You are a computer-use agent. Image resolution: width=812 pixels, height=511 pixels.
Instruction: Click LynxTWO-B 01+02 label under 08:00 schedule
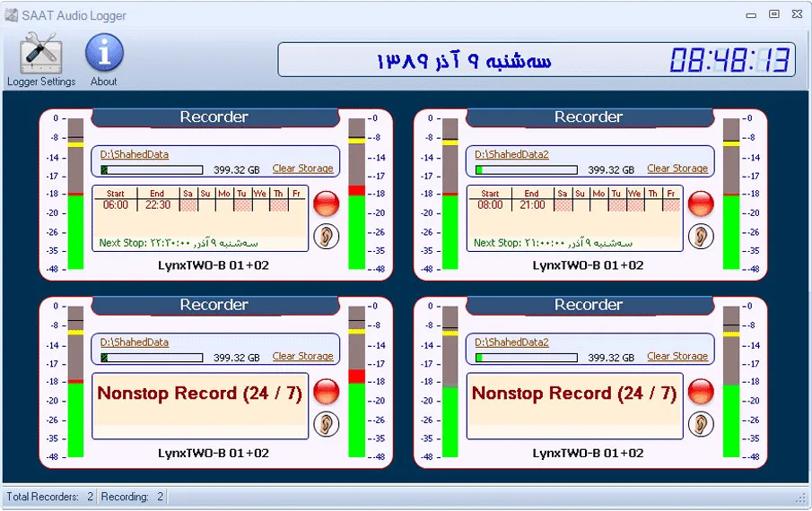coord(588,265)
